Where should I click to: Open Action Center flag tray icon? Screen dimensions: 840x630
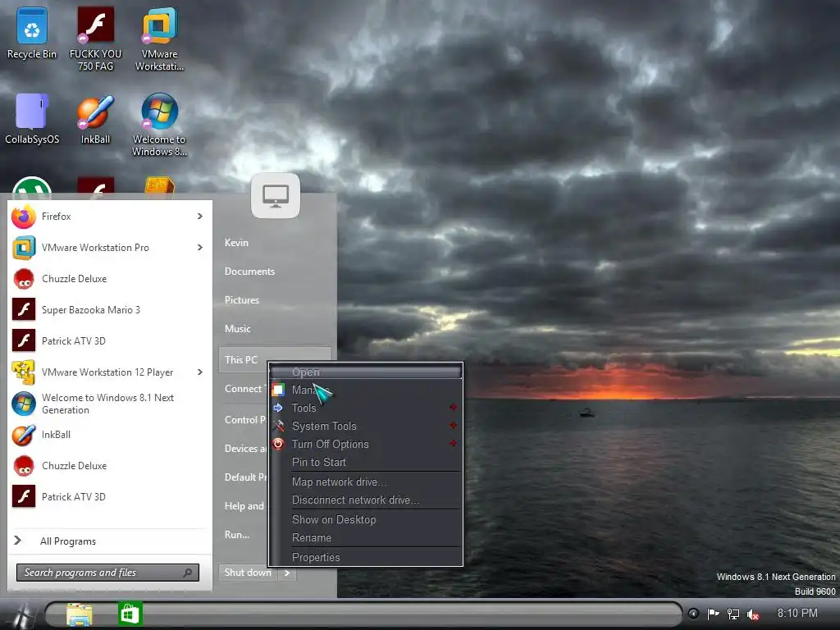[x=713, y=614]
